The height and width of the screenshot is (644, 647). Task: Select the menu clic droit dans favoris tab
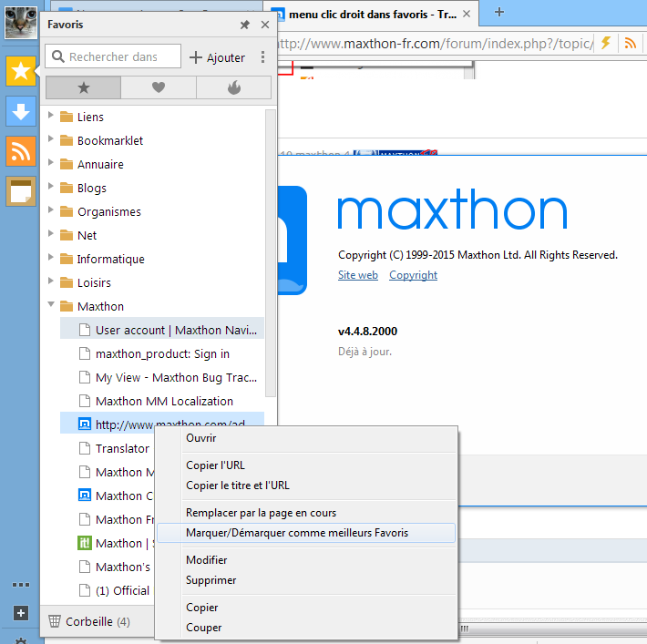tap(370, 15)
